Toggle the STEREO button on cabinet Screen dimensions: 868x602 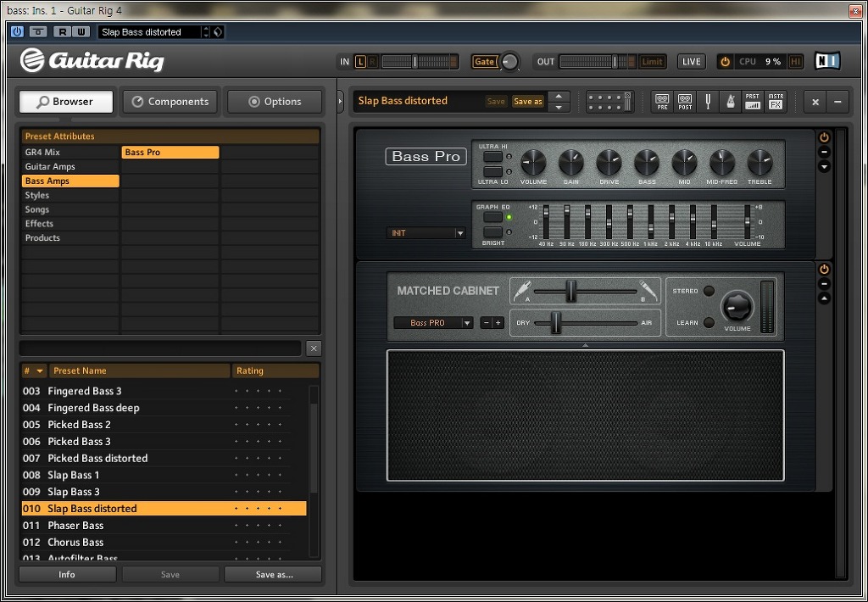pyautogui.click(x=709, y=291)
